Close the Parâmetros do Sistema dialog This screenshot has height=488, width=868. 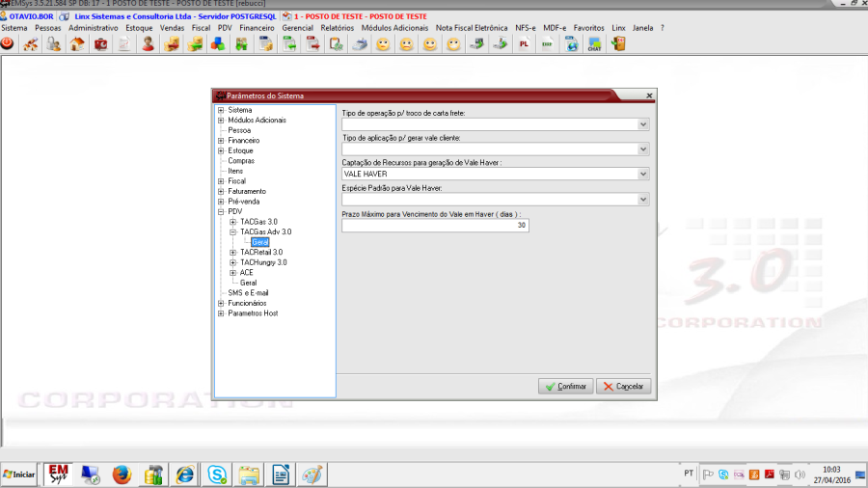pyautogui.click(x=649, y=95)
